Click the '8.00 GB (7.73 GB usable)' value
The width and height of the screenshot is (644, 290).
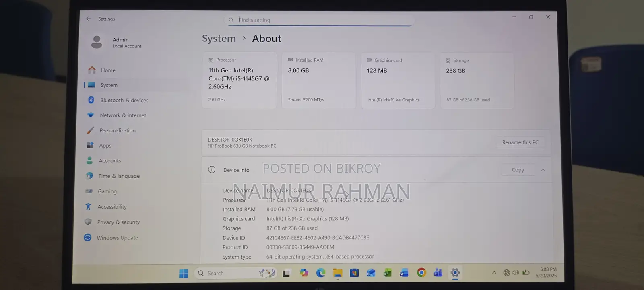point(295,209)
